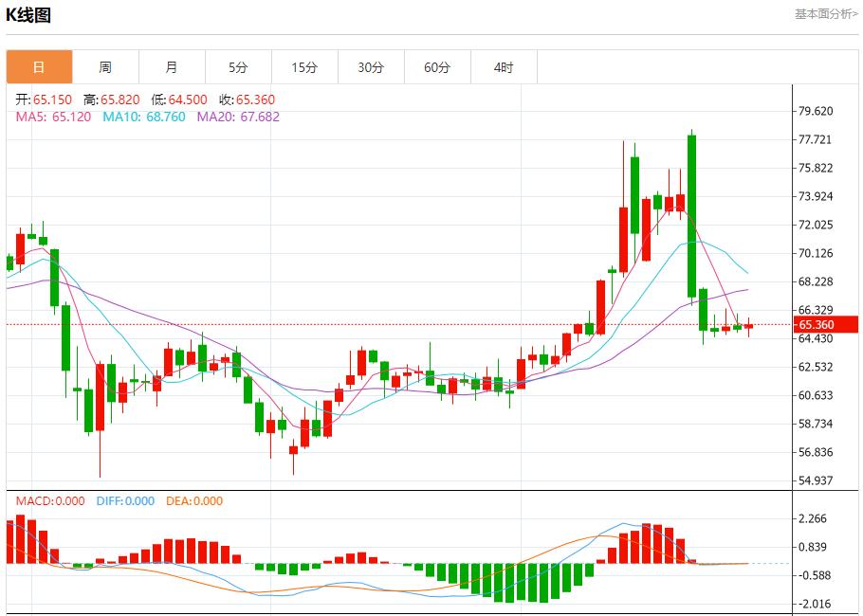863x616 pixels.
Task: Switch to the 周 weekly tab
Action: pyautogui.click(x=105, y=67)
